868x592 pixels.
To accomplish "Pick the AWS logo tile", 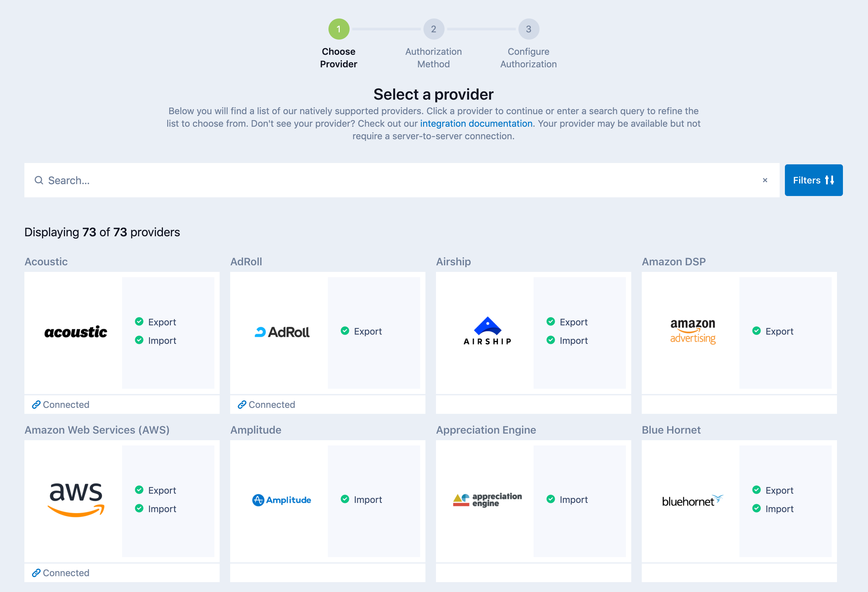I will (x=76, y=500).
